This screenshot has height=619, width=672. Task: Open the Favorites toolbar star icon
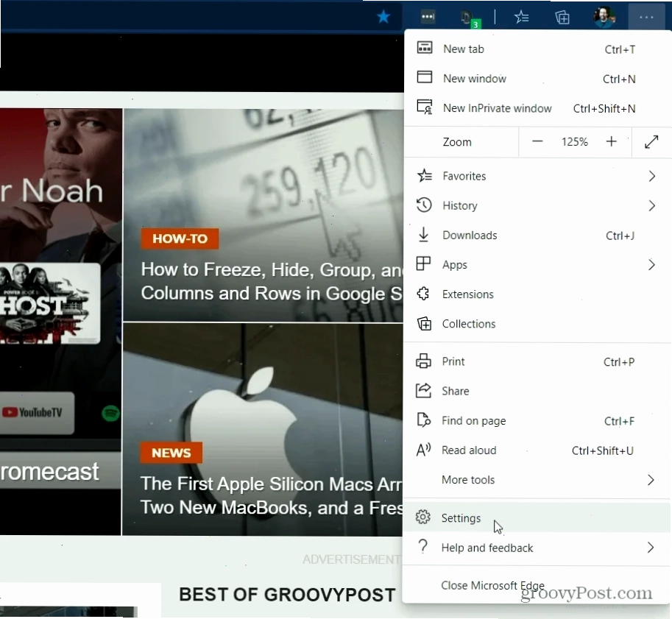522,17
